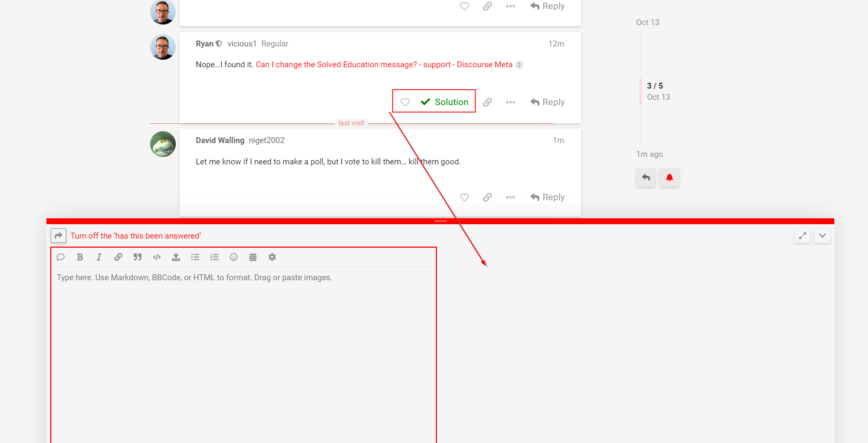Image resolution: width=868 pixels, height=443 pixels.
Task: Jump to 1m ago on timeline
Action: tap(650, 154)
